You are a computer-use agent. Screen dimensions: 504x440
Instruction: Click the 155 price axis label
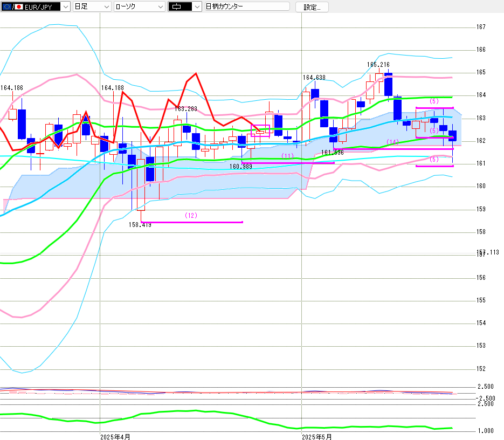[x=481, y=300]
